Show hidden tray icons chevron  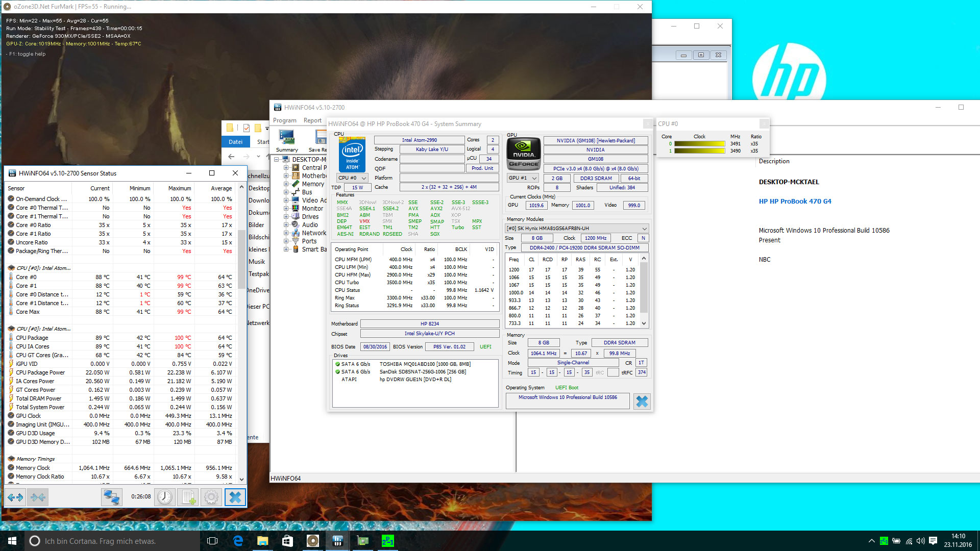pyautogui.click(x=871, y=541)
